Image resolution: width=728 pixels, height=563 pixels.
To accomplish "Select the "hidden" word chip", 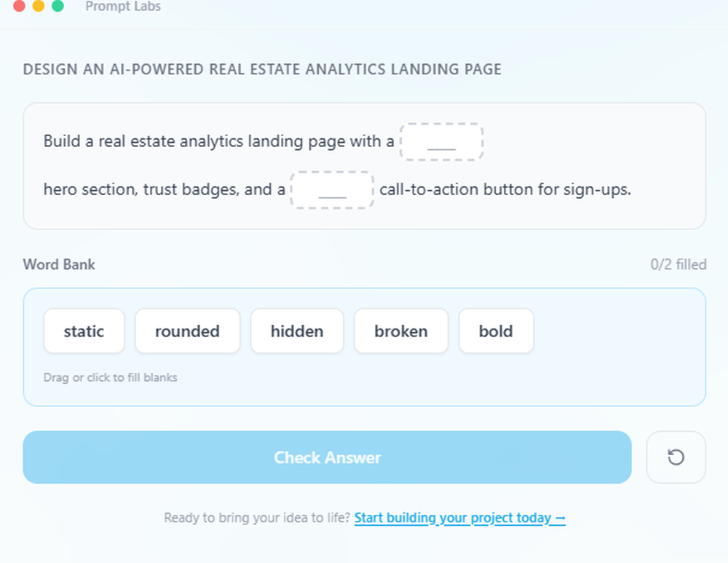I will click(297, 331).
